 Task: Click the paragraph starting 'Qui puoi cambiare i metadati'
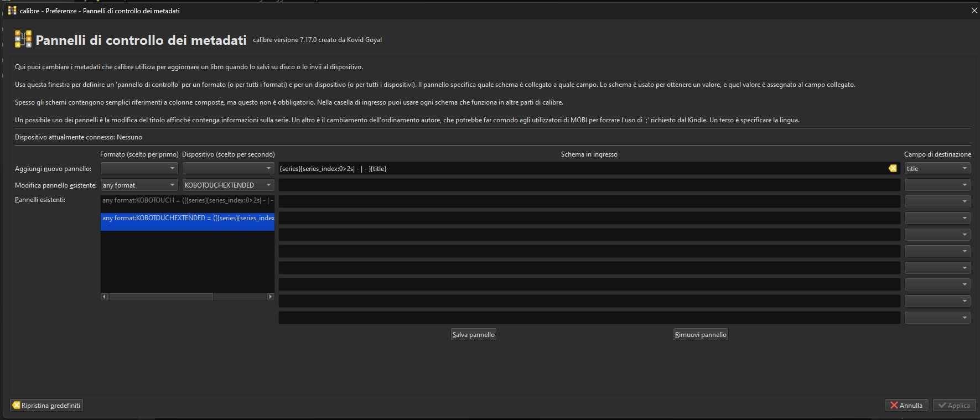pos(189,67)
